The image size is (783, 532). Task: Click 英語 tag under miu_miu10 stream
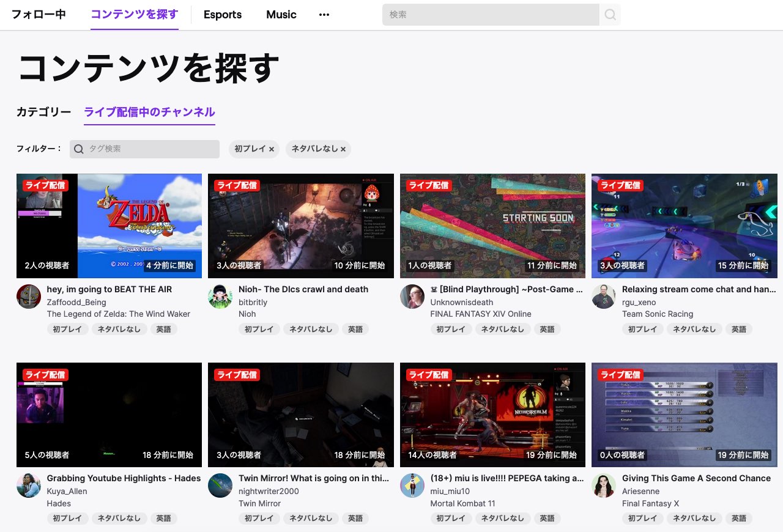coord(547,518)
